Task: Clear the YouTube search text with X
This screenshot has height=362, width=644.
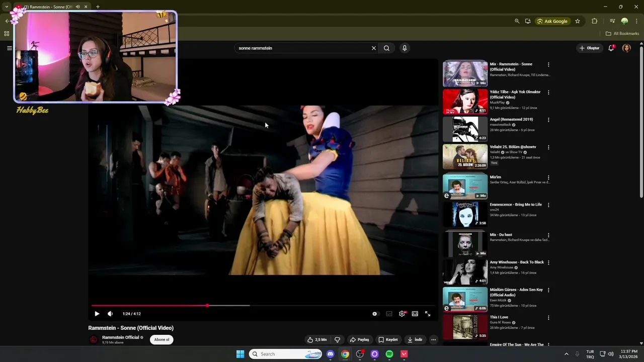Action: click(x=374, y=48)
